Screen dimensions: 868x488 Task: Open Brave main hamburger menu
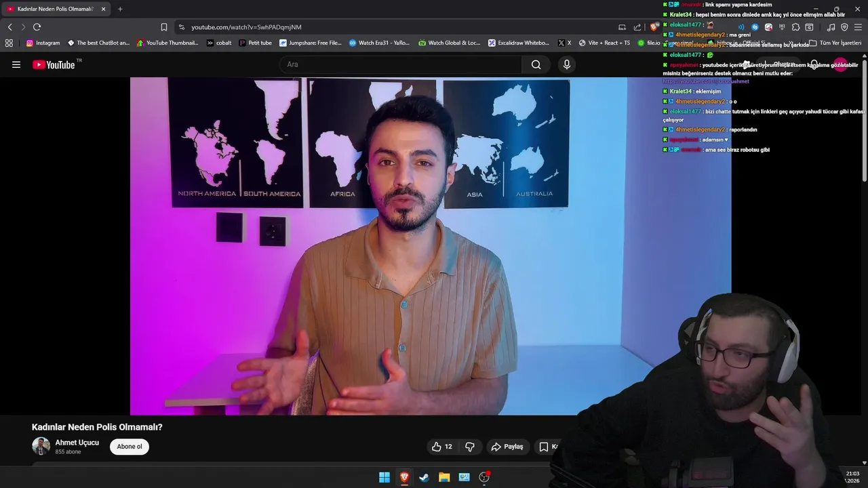[858, 27]
